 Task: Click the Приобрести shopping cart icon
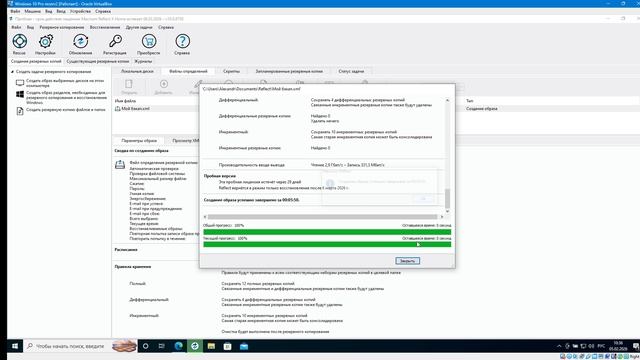(x=149, y=42)
